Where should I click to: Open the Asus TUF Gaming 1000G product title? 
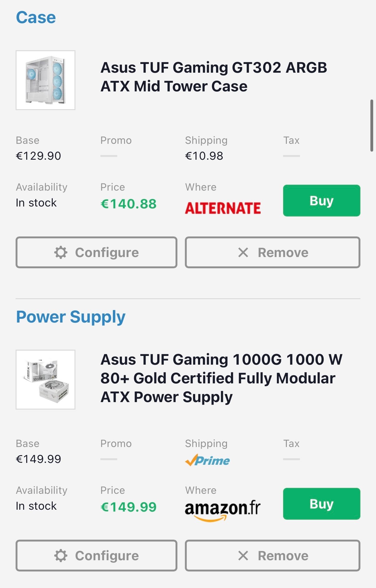tap(221, 378)
